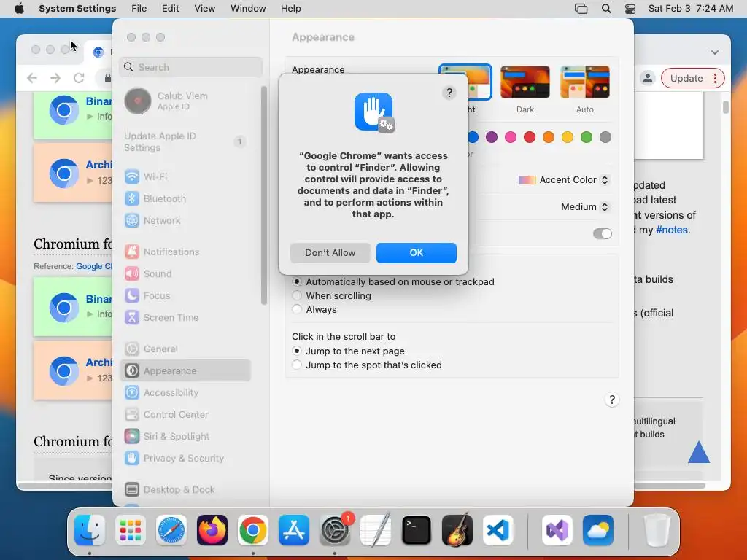747x560 pixels.
Task: Open Bluetooth settings in the sidebar
Action: pos(186,198)
